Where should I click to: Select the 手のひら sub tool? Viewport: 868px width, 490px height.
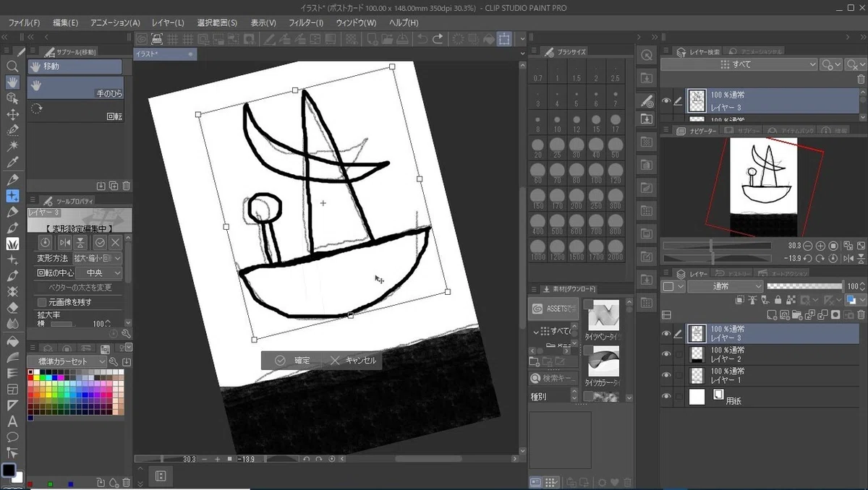coord(75,89)
